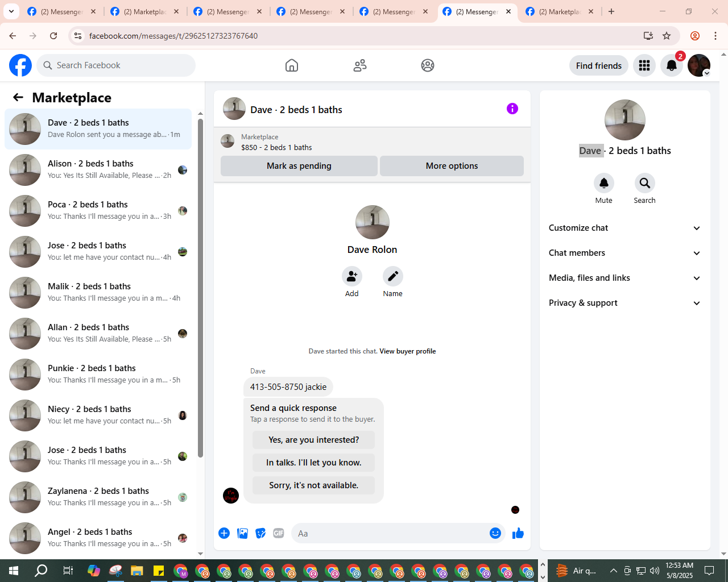Click conversation list scrollbar

pyautogui.click(x=200, y=288)
